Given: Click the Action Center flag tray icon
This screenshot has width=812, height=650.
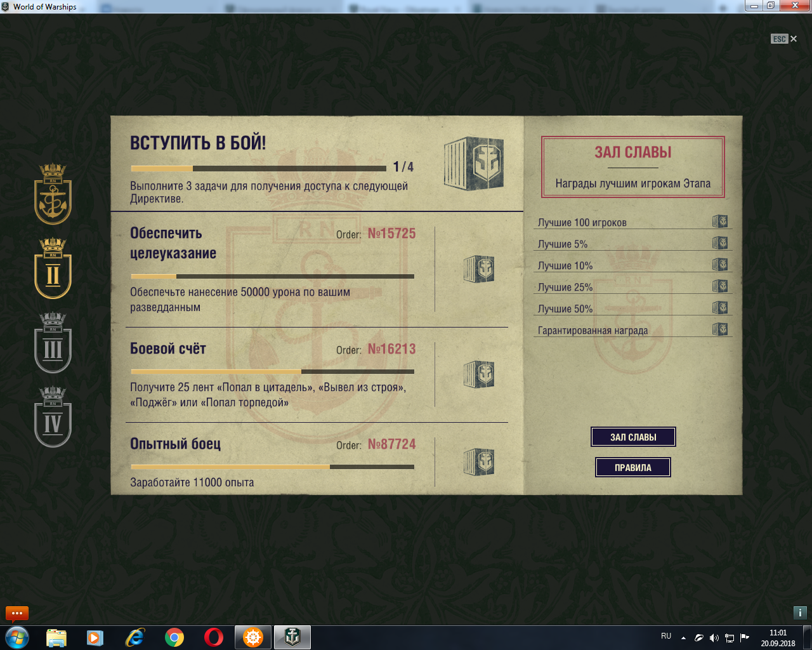Looking at the screenshot, I should (x=744, y=638).
